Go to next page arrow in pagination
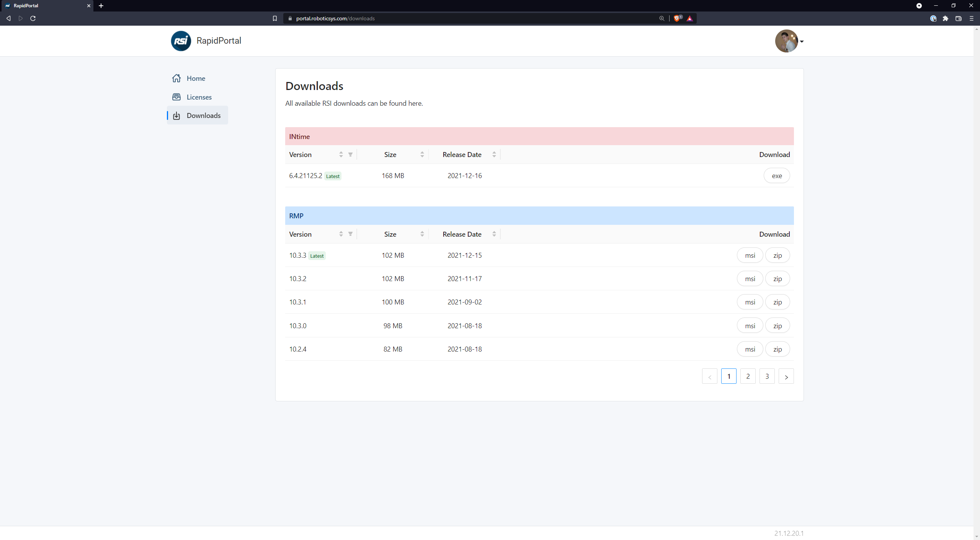 (x=786, y=376)
